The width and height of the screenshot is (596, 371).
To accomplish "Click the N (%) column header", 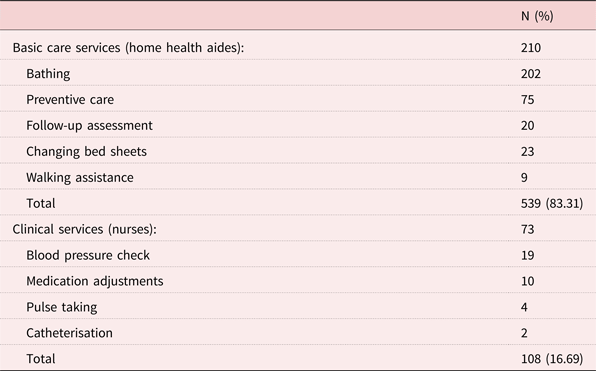I will pyautogui.click(x=537, y=16).
